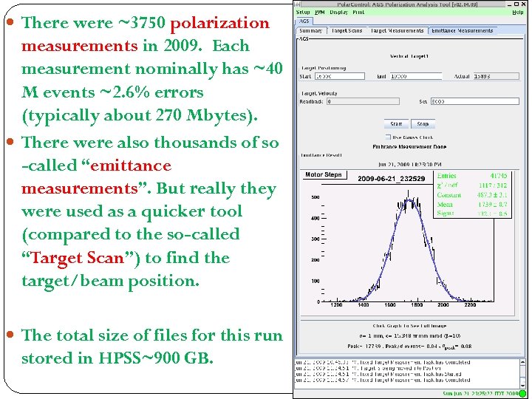The height and width of the screenshot is (399, 532).
Task: Click the 'HPSS~900 GB' text on slide
Action: (x=156, y=358)
